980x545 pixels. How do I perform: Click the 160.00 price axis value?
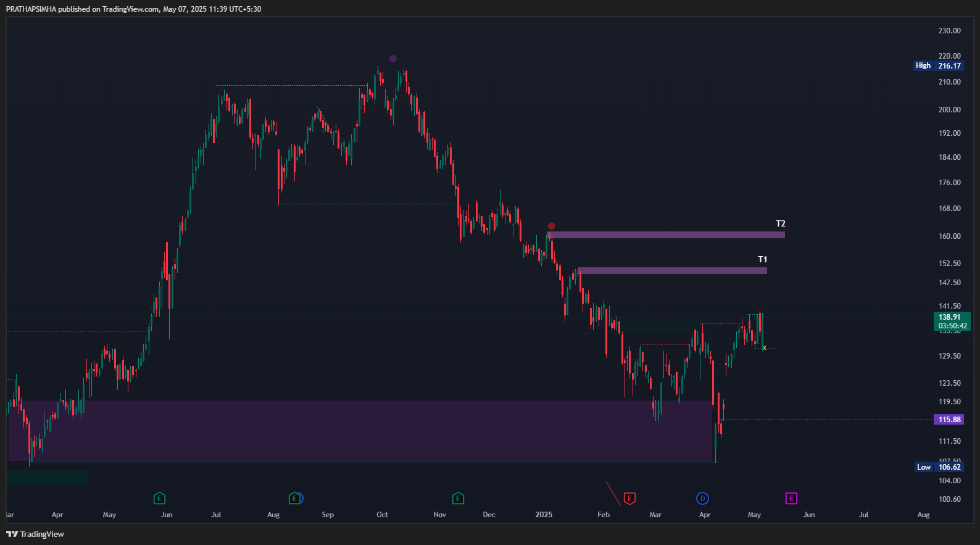(x=949, y=236)
